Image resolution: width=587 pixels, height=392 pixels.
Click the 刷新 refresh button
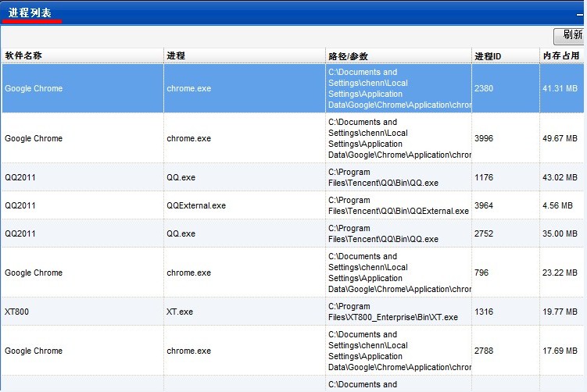[x=569, y=36]
